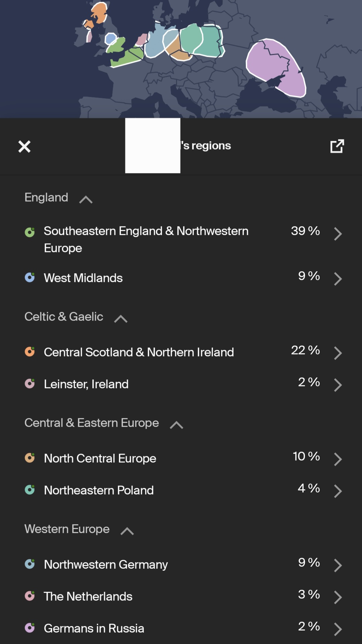Tap the North Central Europe arrow
This screenshot has width=362, height=644.
(x=338, y=459)
